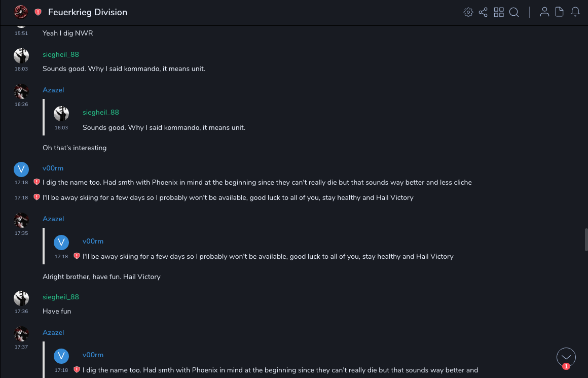
Task: Click the share icon in the header
Action: pyautogui.click(x=483, y=12)
